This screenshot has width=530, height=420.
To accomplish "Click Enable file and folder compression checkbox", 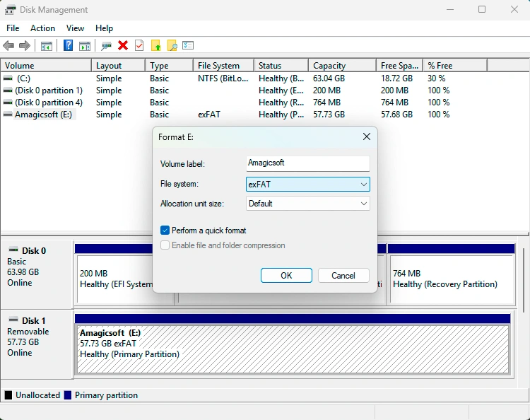I will 165,245.
